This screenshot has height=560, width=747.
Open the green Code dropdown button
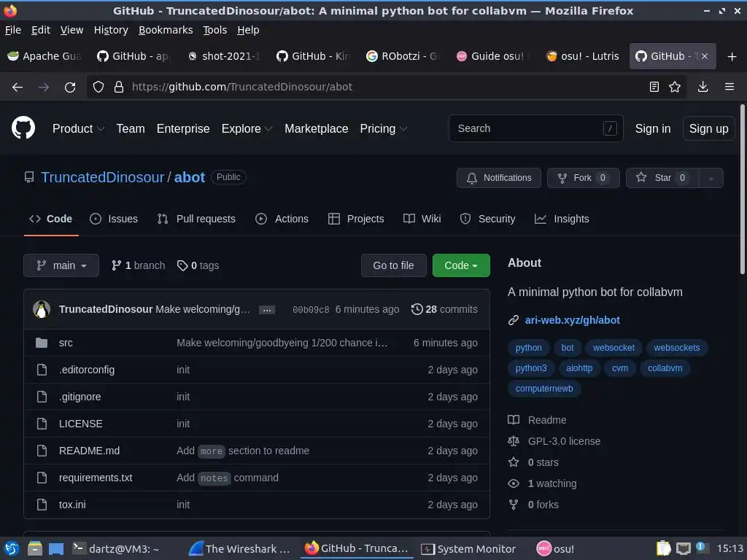(x=461, y=265)
